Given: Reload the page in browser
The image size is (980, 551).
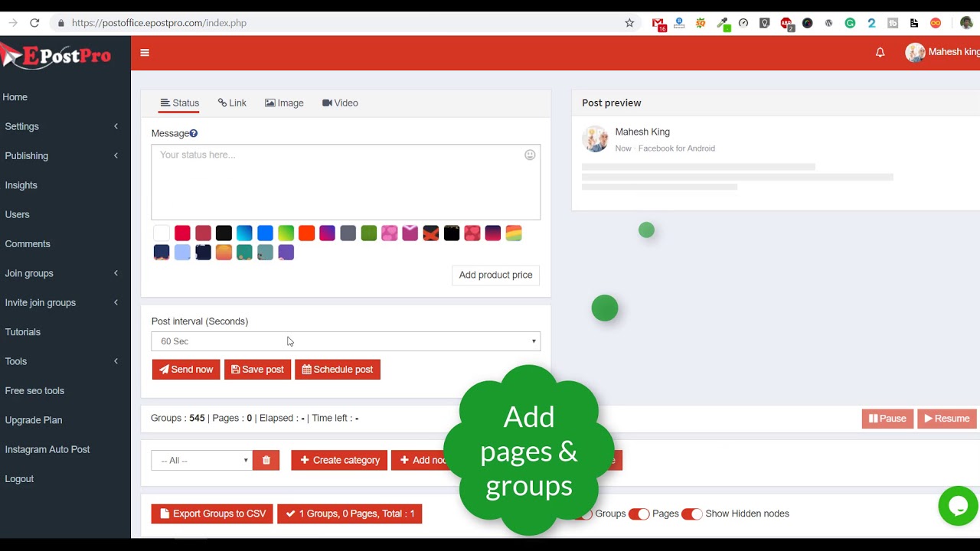Looking at the screenshot, I should (x=34, y=23).
